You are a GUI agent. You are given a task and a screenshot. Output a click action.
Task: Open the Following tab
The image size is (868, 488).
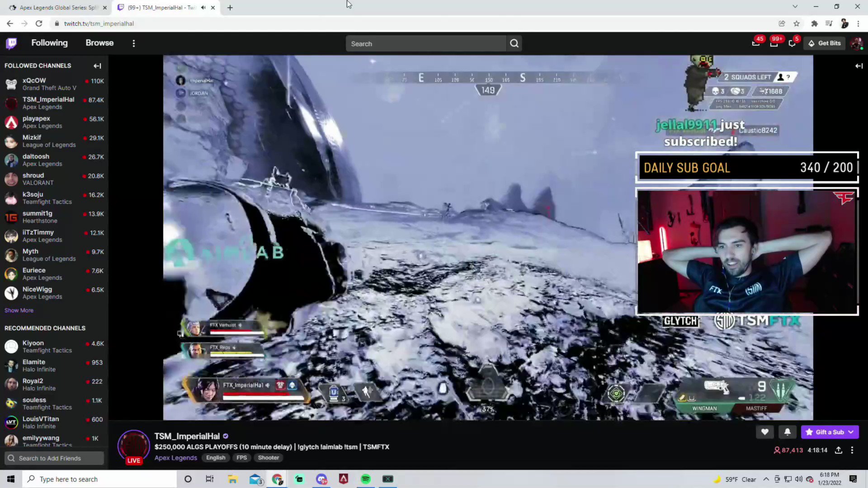tap(49, 43)
